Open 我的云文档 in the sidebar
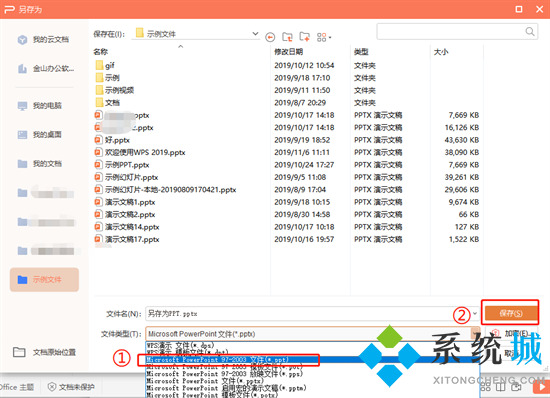 [43, 40]
